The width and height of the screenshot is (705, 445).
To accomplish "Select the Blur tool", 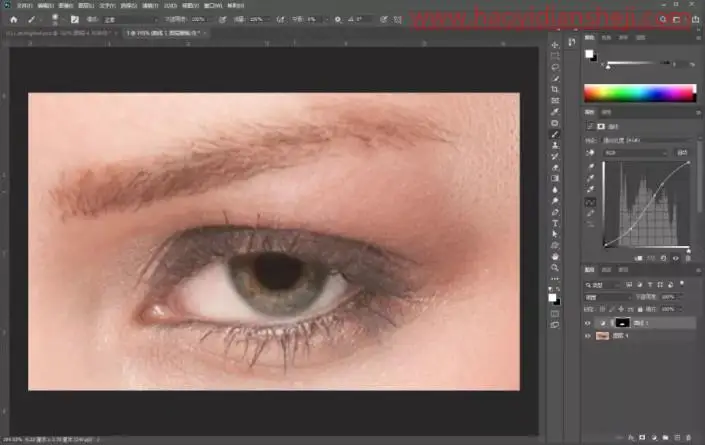I will click(555, 190).
